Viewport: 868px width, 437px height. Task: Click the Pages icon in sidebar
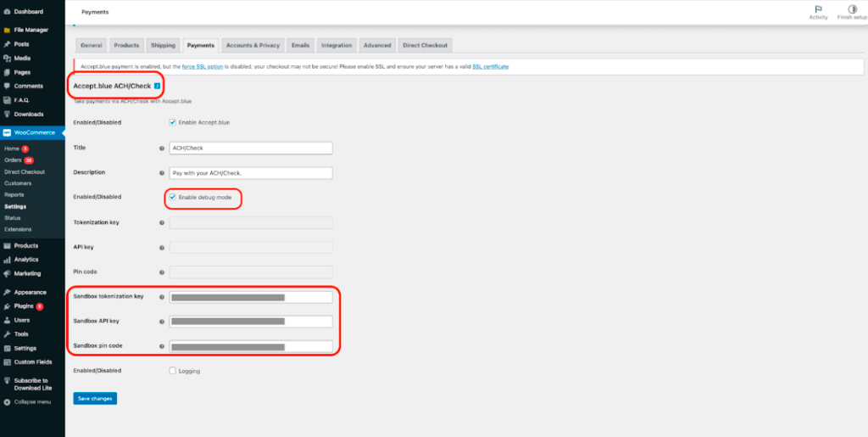[7, 72]
